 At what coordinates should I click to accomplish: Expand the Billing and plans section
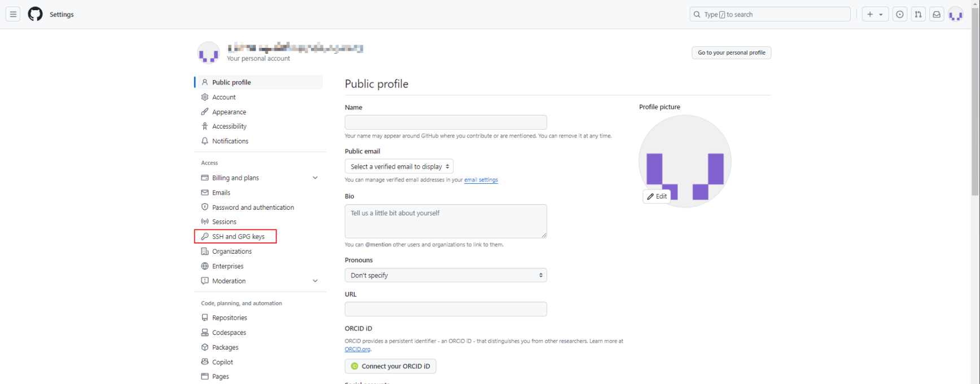click(x=315, y=178)
